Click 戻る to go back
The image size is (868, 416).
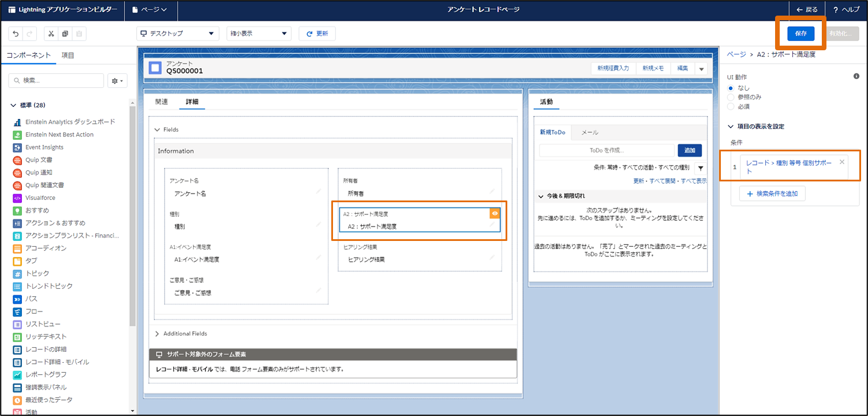click(x=807, y=10)
